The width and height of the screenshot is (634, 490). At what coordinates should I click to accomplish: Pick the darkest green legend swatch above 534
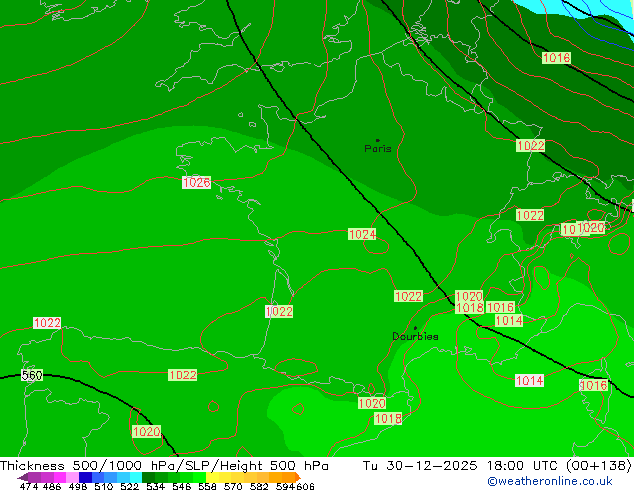coord(148,477)
